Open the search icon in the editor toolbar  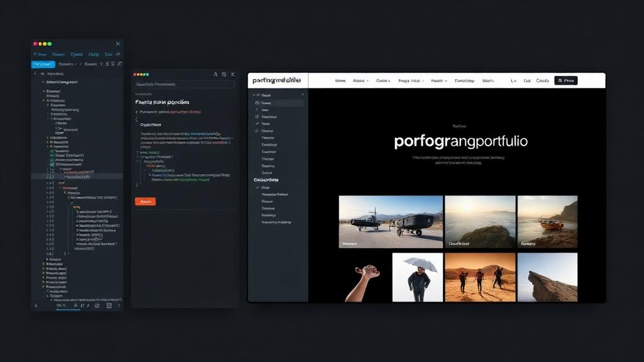click(x=108, y=63)
